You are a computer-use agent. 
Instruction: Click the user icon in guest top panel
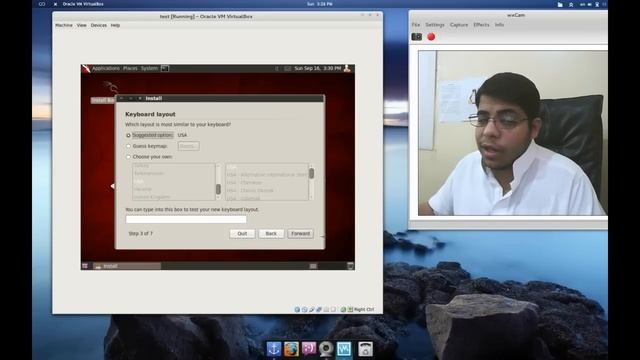coord(347,69)
